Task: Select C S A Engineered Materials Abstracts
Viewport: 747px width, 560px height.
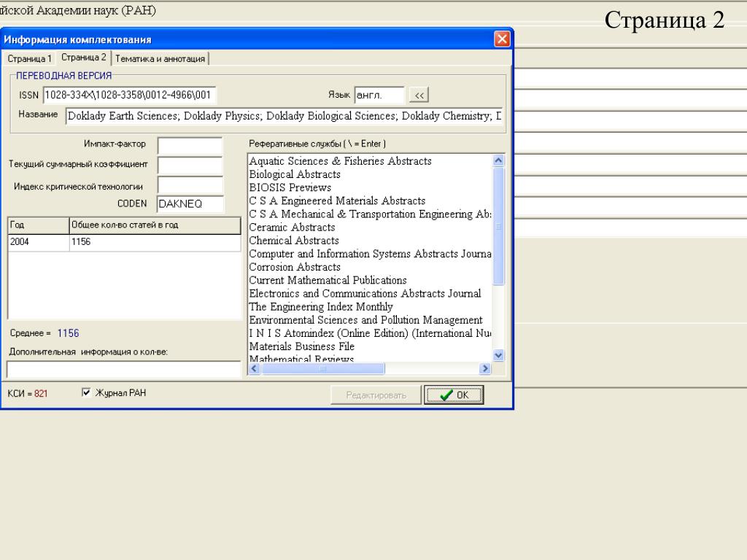Action: pos(337,201)
